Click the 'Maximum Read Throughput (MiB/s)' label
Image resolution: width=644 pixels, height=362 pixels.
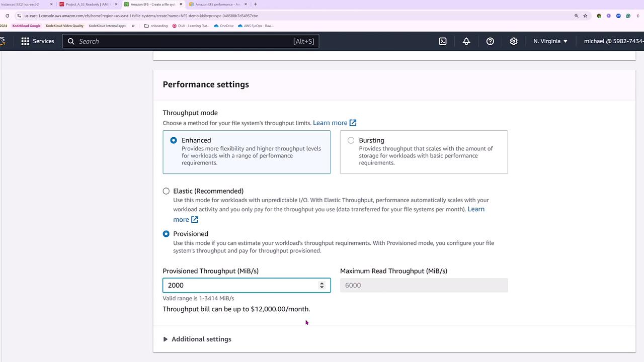point(393,271)
